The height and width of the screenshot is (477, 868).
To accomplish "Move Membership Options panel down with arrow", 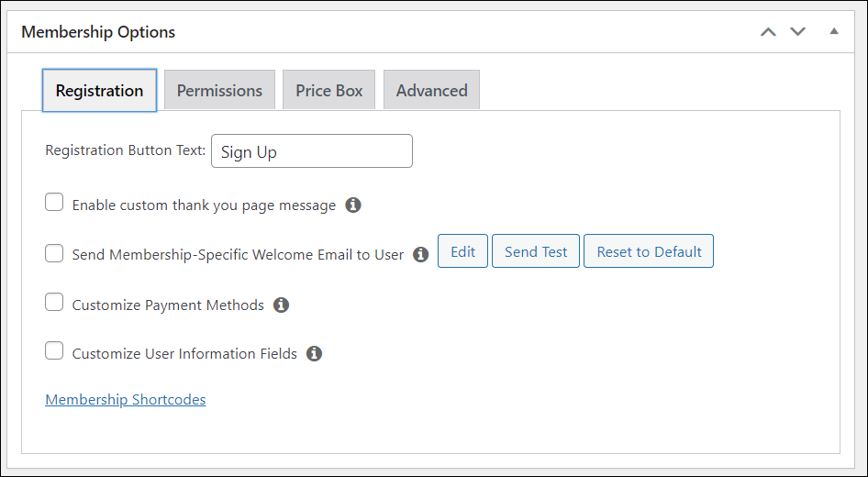I will click(798, 32).
